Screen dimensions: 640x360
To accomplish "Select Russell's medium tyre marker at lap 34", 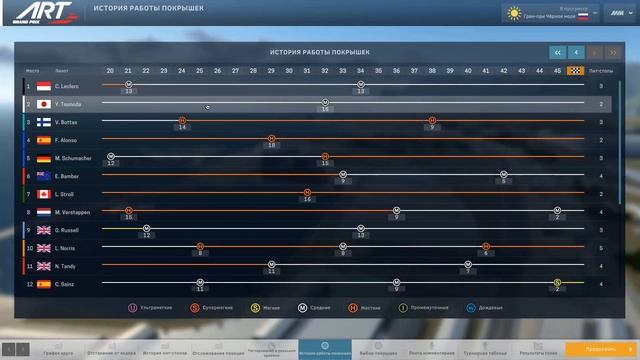I will coord(360,229).
